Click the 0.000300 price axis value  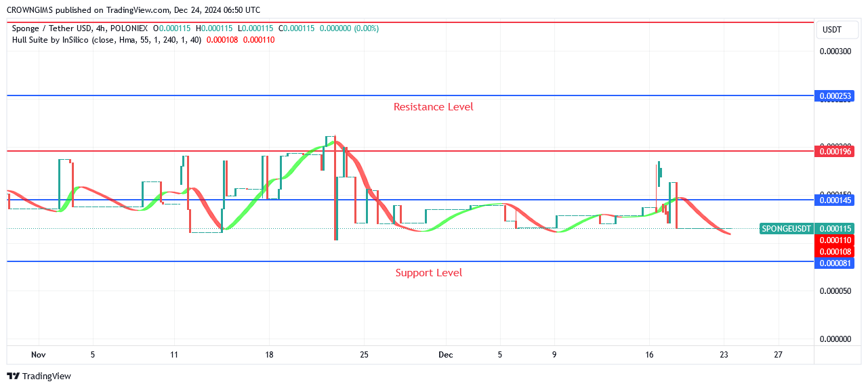click(x=834, y=51)
